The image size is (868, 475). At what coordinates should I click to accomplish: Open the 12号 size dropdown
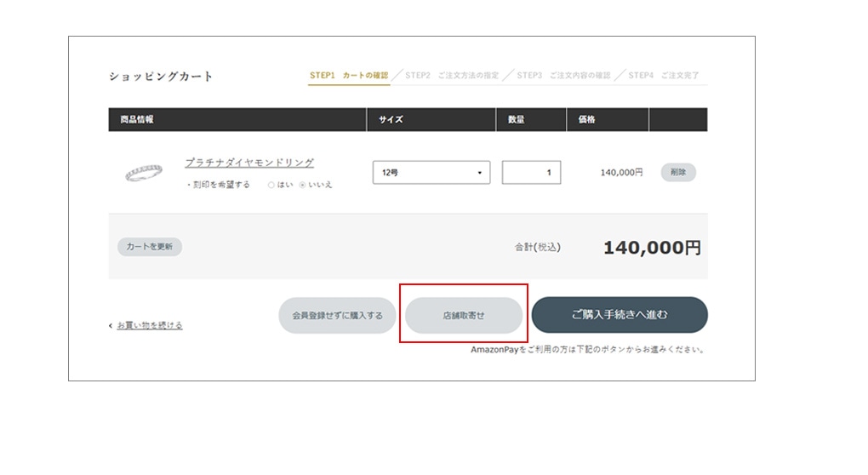click(x=431, y=173)
